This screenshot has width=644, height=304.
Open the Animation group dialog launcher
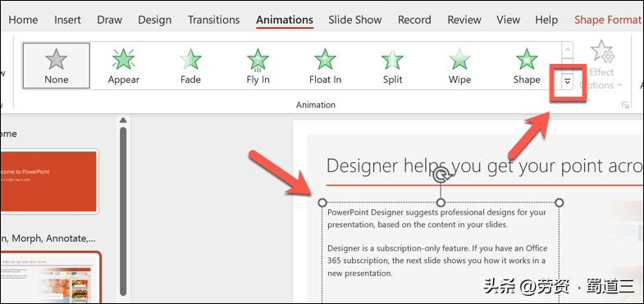pos(625,106)
